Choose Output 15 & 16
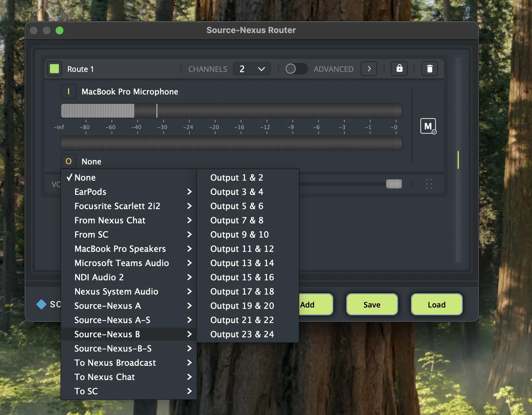Screen dimensions: 532x415 tap(248, 277)
